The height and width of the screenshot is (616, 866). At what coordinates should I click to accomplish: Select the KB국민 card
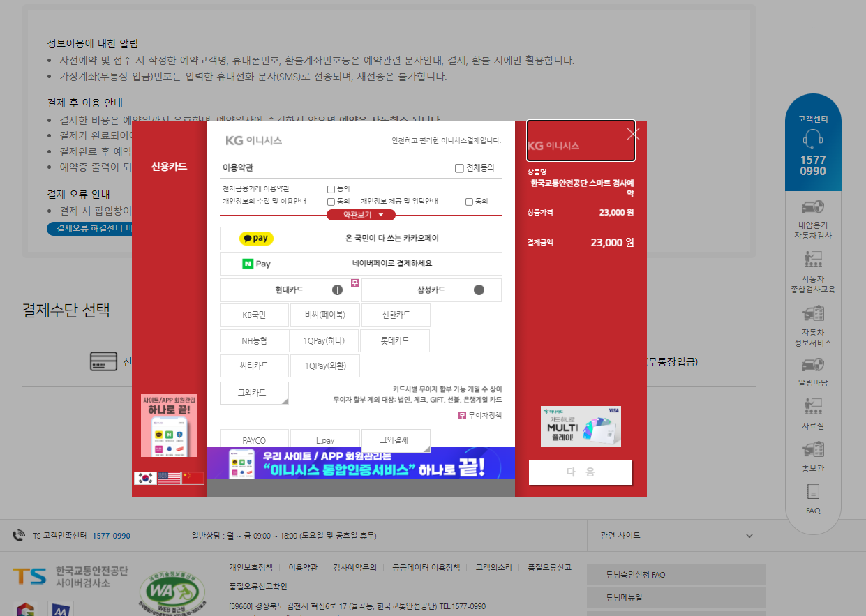(254, 315)
